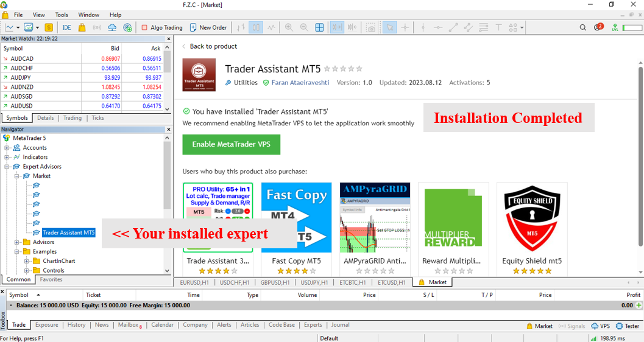Toggle chart auto scroll
The width and height of the screenshot is (644, 342).
point(337,27)
